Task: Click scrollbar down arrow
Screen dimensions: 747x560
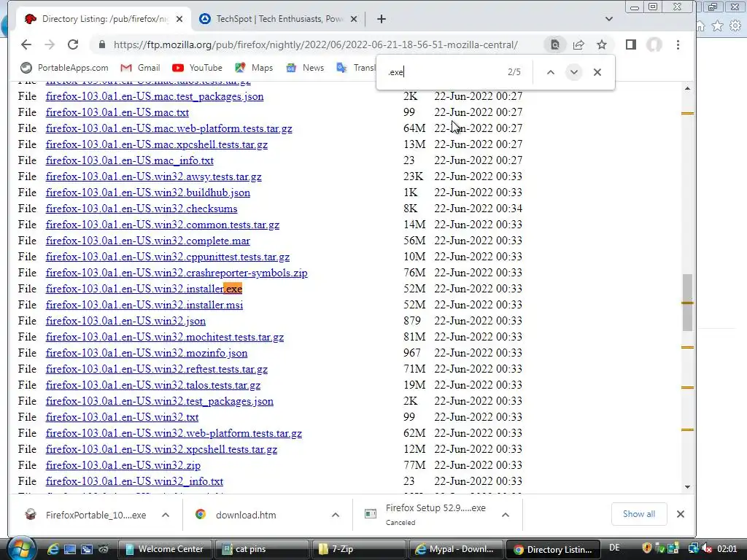Action: pos(687,486)
